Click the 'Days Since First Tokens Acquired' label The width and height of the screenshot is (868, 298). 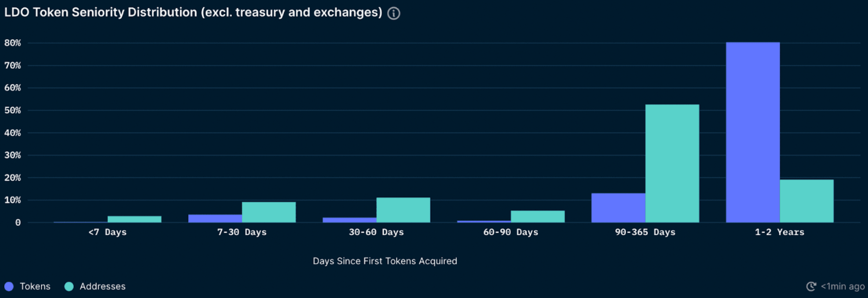coord(385,261)
